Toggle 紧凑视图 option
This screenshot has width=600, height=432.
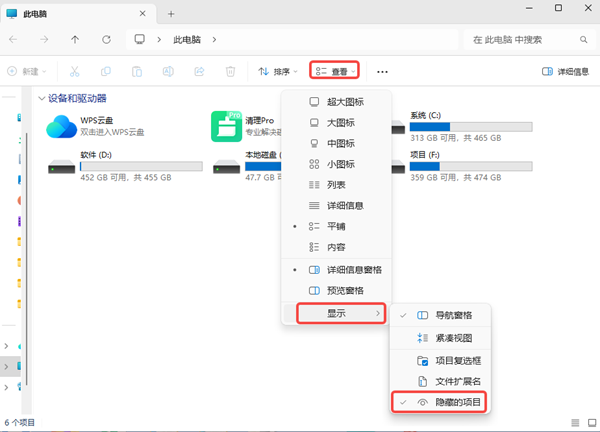440,338
